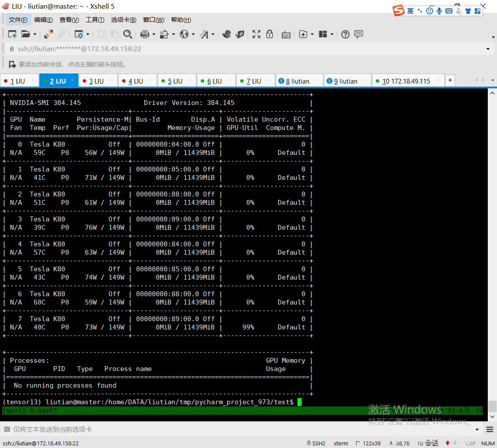Open Help via question mark icon

[345, 34]
